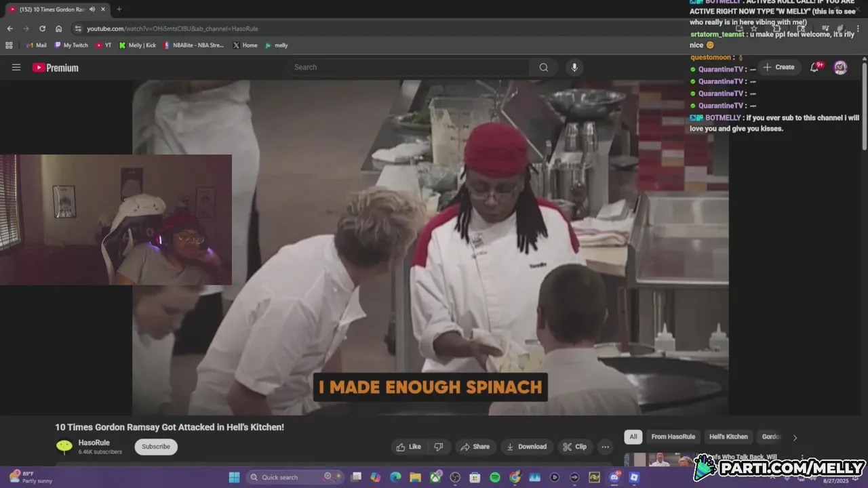
Task: Mute the tab via speaker icon
Action: (93, 9)
